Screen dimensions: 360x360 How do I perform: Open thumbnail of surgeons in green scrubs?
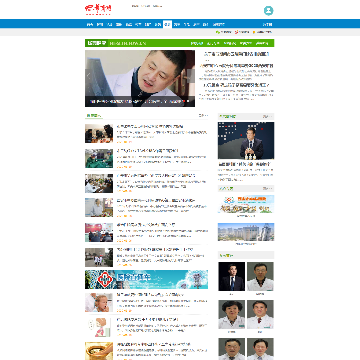coord(99,158)
